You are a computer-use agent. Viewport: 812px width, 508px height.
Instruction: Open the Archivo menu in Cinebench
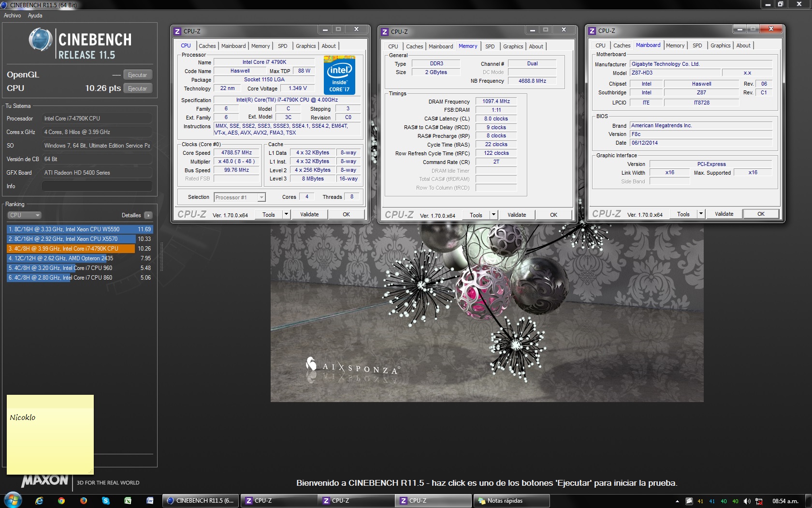coord(12,15)
